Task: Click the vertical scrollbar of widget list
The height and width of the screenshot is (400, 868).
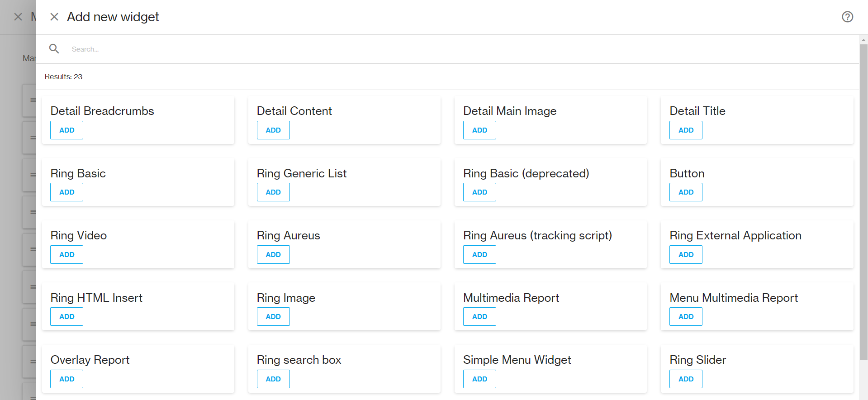Action: pyautogui.click(x=863, y=204)
